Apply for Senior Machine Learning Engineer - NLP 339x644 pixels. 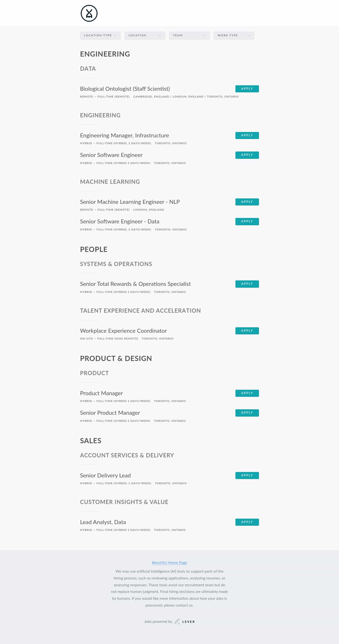click(x=246, y=202)
